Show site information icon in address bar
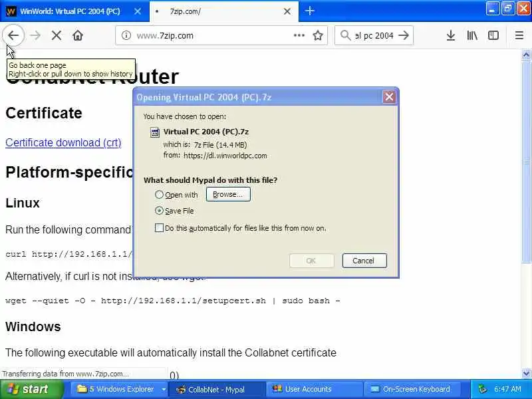532x399 pixels. (126, 35)
